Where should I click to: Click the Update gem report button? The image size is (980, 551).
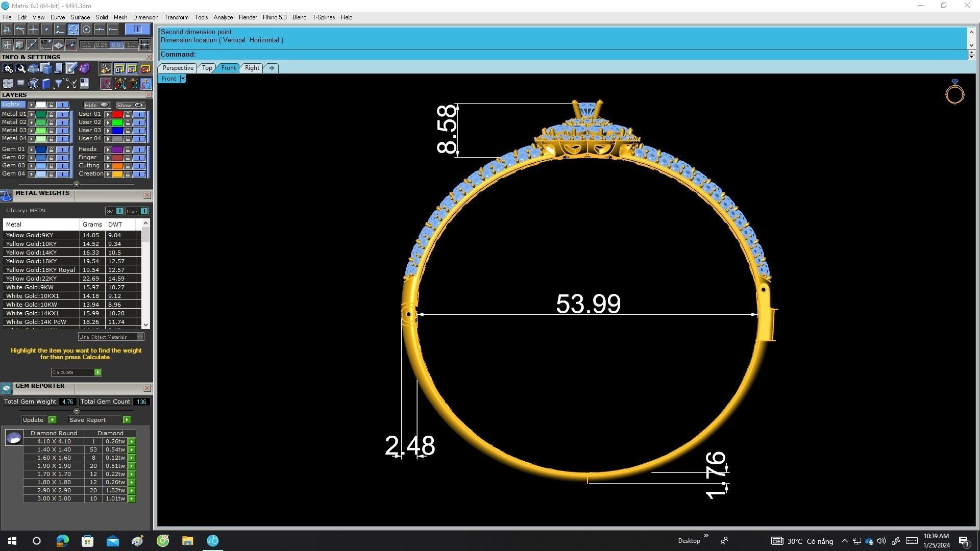click(39, 420)
